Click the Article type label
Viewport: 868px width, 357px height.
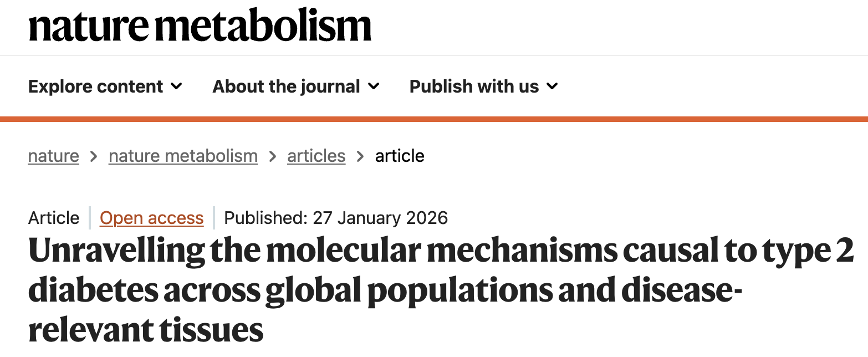tap(54, 218)
